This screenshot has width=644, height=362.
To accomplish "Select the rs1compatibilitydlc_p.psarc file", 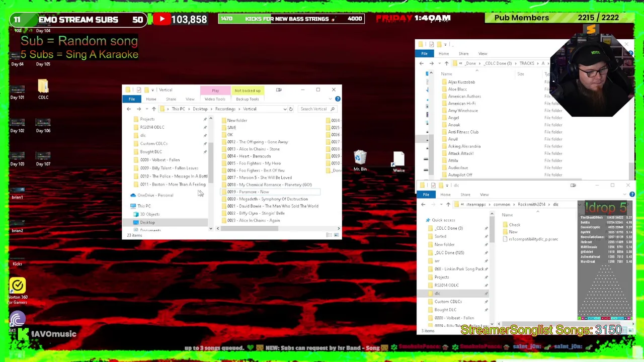I will click(x=530, y=239).
